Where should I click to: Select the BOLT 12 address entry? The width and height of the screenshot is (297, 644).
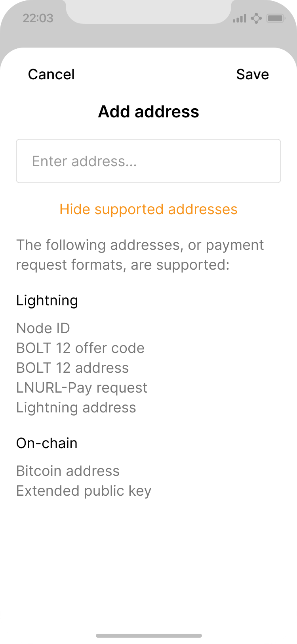tap(72, 368)
